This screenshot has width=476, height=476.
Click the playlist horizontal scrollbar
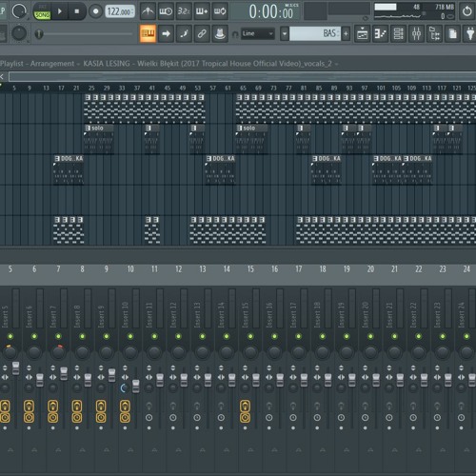point(243,76)
